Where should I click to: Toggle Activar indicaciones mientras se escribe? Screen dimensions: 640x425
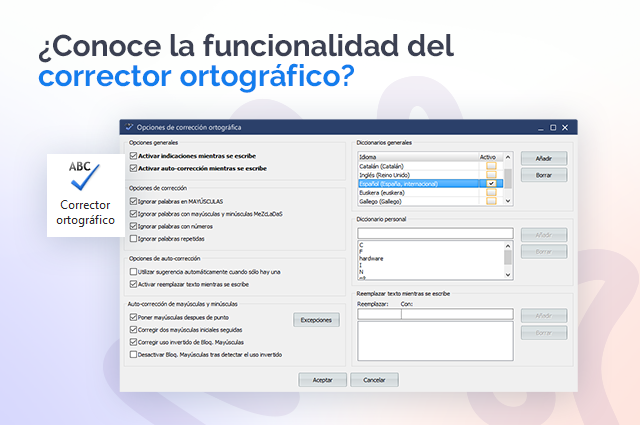point(134,157)
